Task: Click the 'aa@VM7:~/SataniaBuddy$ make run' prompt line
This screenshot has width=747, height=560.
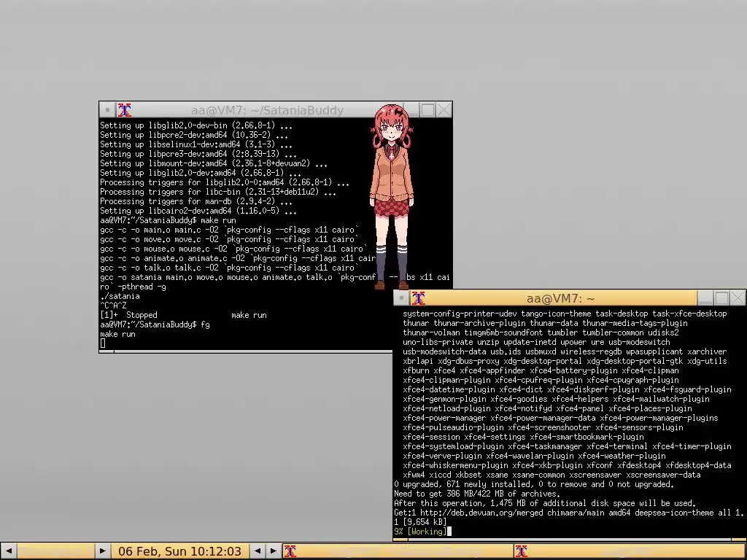Action: [168, 220]
